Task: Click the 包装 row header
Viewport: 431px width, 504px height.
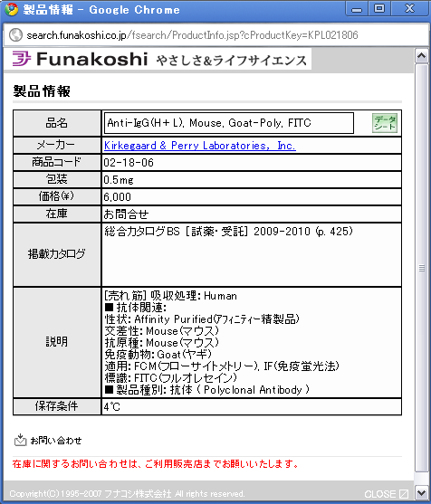Action: (57, 179)
